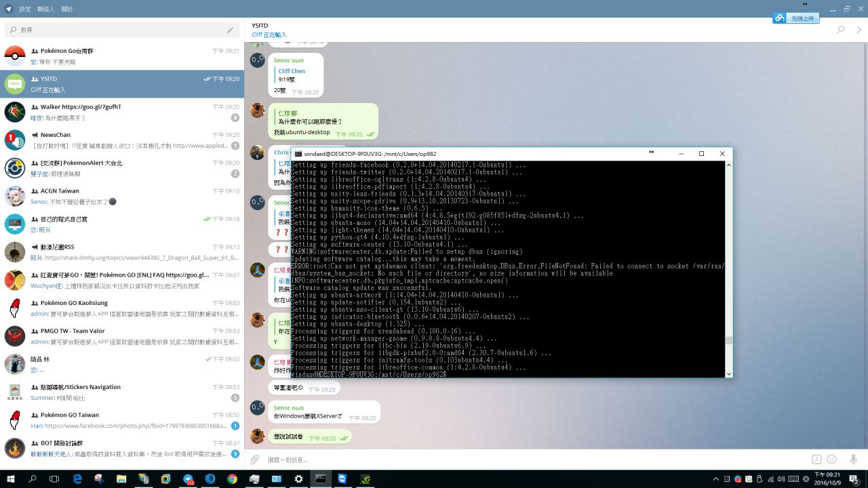Screen dimensions: 868x488
Task: Open the 動漫花園RSS channel
Action: tap(122, 252)
